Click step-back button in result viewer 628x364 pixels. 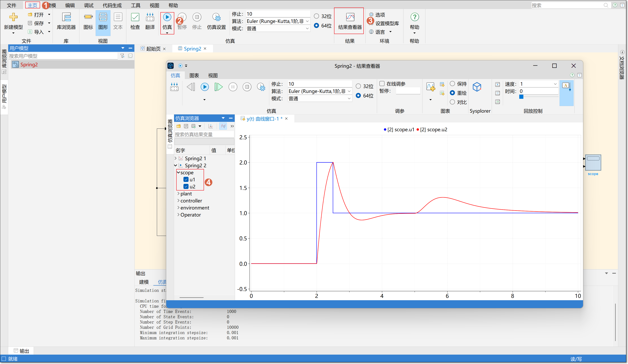191,87
